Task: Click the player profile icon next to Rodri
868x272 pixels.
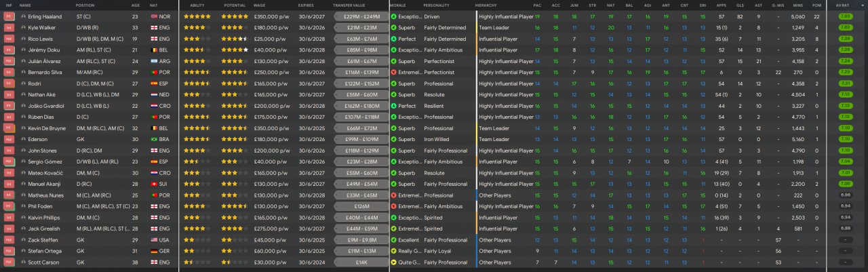Action: click(23, 83)
